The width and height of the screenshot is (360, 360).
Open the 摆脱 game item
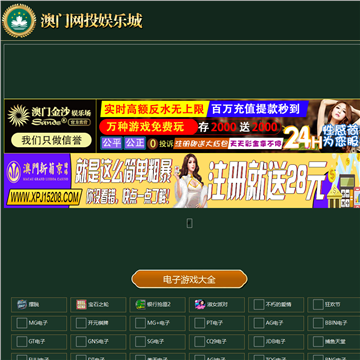point(39,305)
